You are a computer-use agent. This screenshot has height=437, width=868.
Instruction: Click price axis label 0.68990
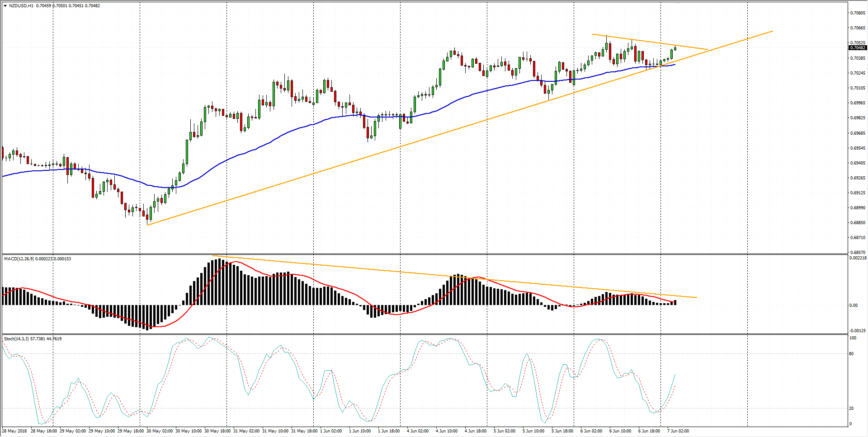(858, 207)
